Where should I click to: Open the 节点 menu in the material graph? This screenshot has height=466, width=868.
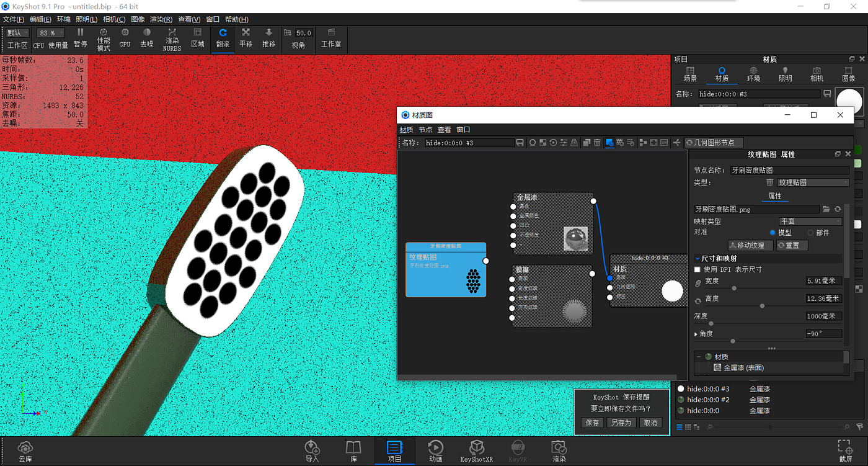425,130
